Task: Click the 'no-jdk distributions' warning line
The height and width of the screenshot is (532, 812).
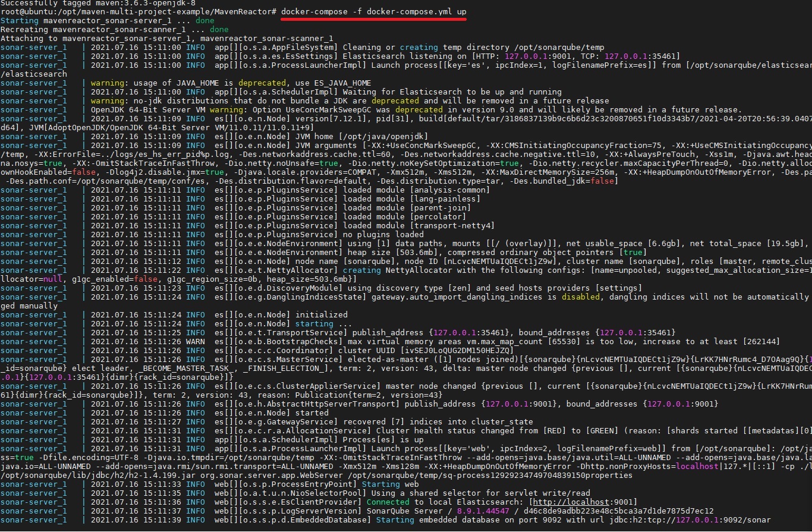Action: point(350,101)
